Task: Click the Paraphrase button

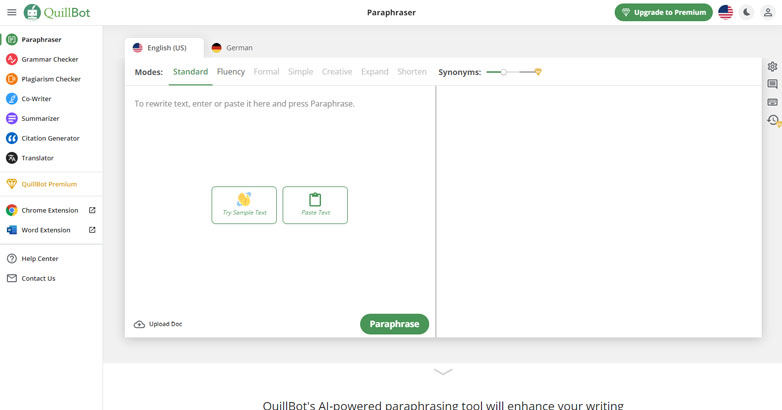Action: (x=394, y=324)
